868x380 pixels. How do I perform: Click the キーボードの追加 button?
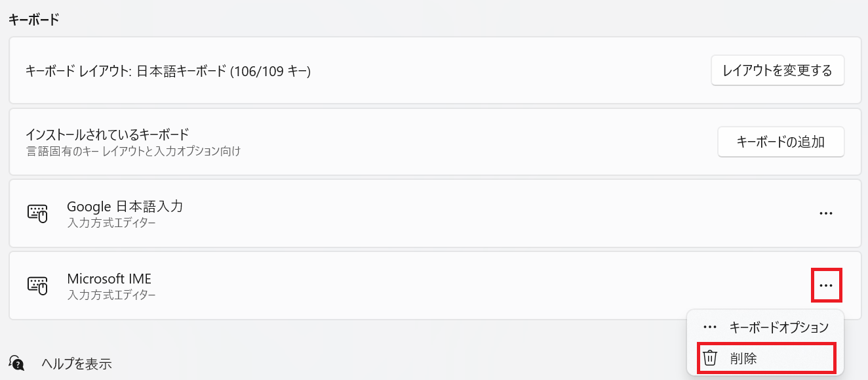pos(780,142)
